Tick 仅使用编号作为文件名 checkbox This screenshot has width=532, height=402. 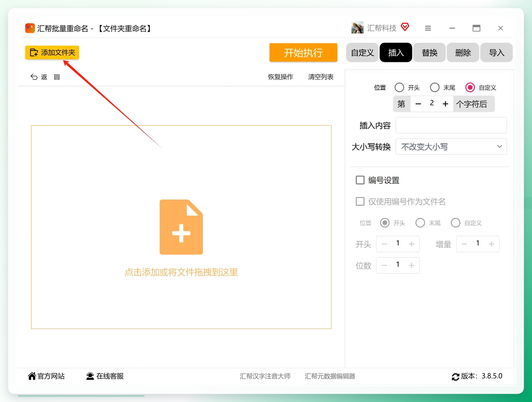360,201
